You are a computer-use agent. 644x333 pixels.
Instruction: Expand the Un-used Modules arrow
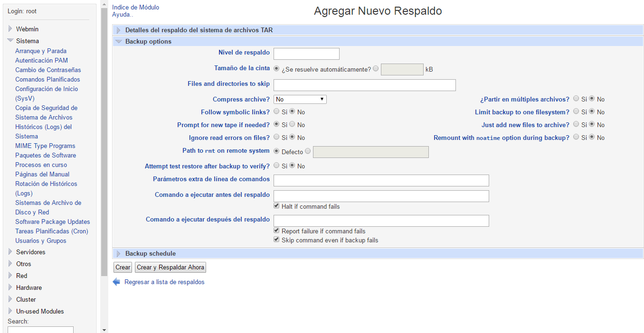(x=10, y=311)
